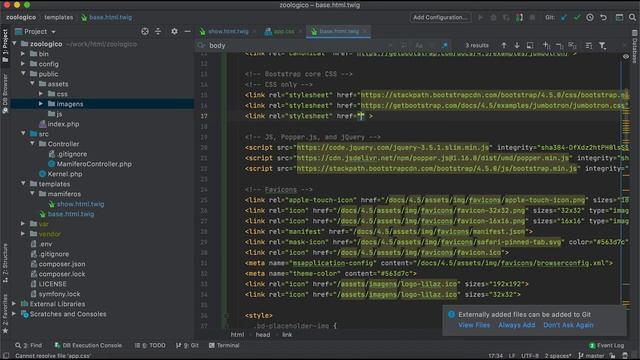Viewport: 640px width, 360px height.
Task: Click Add Configuration button
Action: 440,18
